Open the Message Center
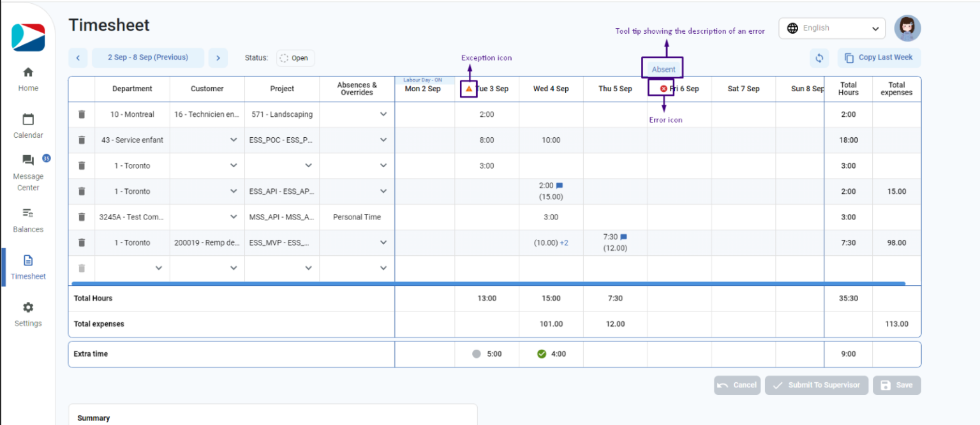The image size is (980, 425). [x=28, y=173]
